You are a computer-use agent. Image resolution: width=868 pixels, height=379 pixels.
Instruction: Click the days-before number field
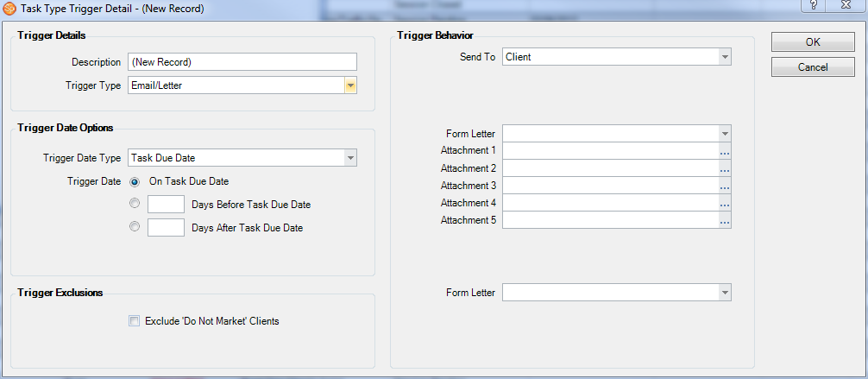[166, 204]
